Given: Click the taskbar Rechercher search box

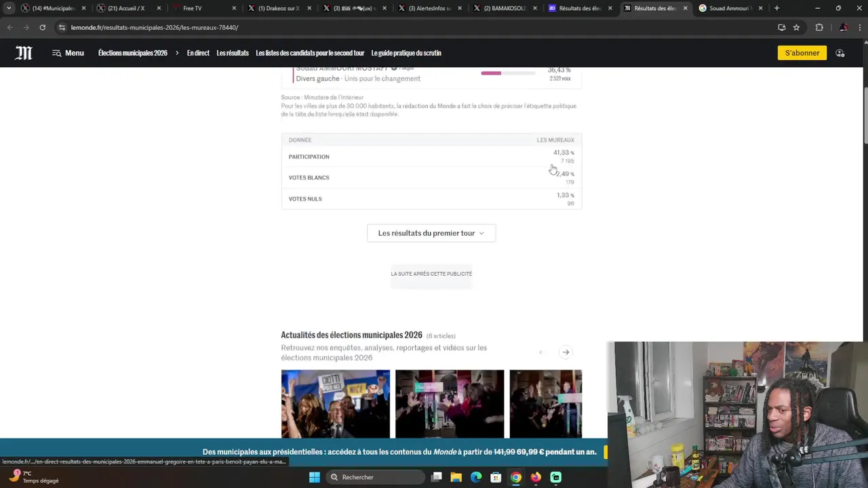Looking at the screenshot, I should pos(375,477).
